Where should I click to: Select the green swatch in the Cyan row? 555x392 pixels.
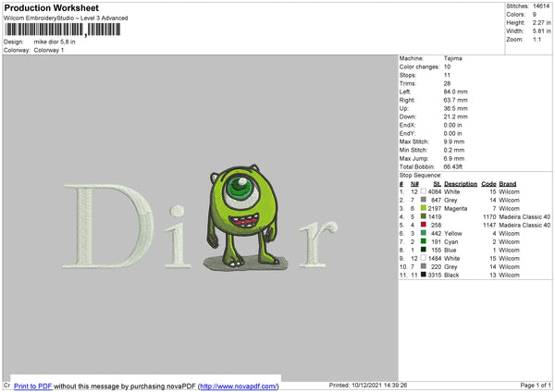pos(424,241)
